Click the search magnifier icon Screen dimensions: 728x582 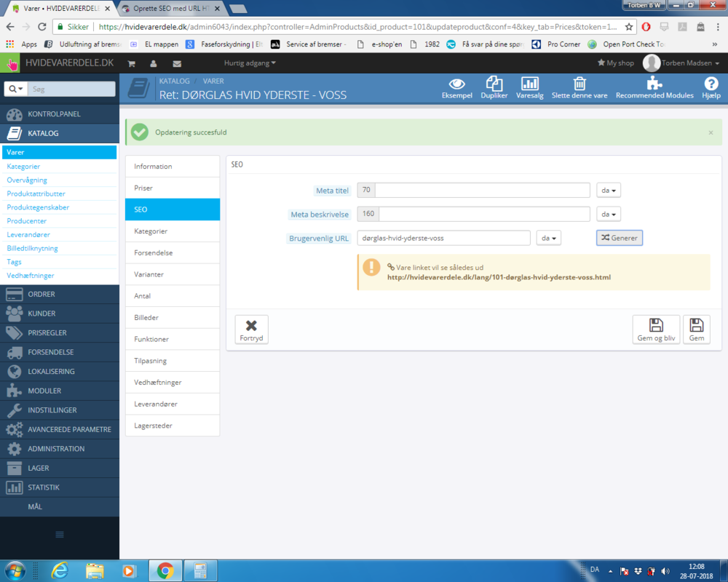tap(16, 89)
